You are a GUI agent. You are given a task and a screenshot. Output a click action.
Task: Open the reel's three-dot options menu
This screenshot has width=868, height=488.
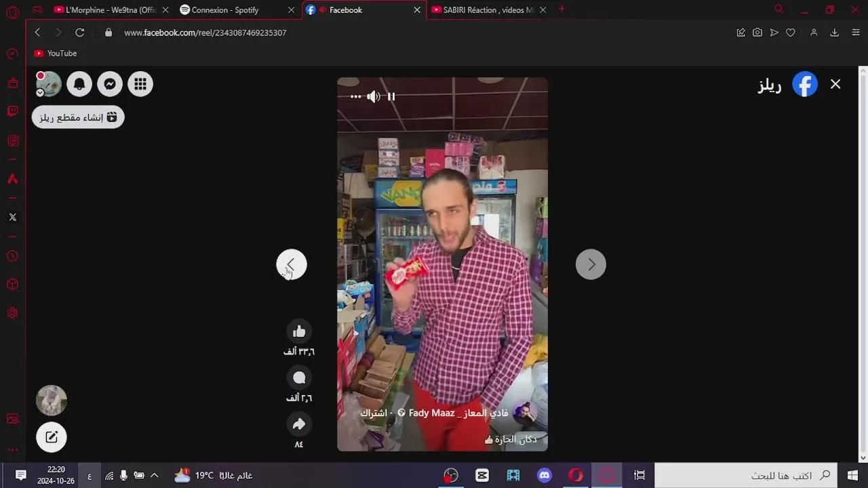[x=355, y=96]
